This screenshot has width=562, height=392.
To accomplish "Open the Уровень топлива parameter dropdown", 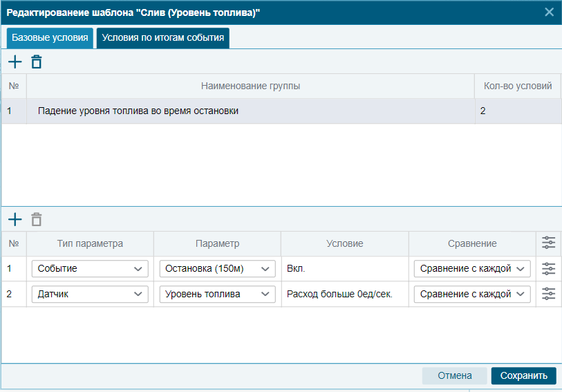I will [217, 295].
